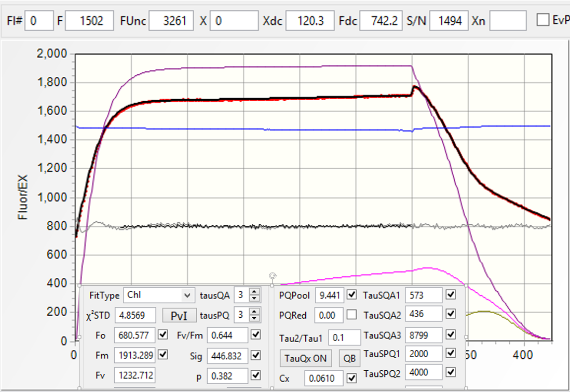Enable the PQRed checkbox
This screenshot has height=392, width=570.
(x=351, y=315)
